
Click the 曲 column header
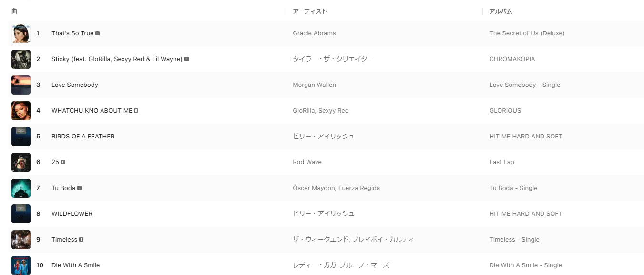click(14, 11)
